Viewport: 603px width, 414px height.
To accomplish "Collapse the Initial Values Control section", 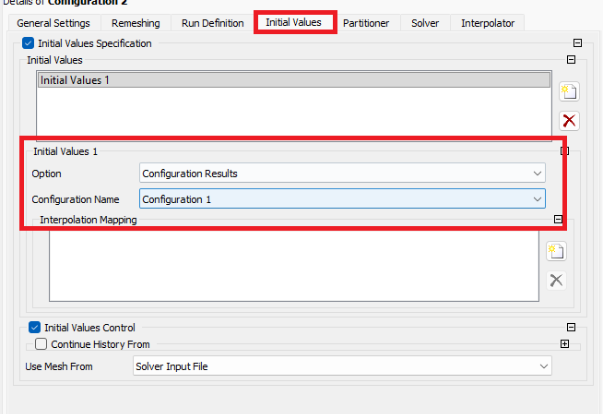I will [x=571, y=328].
